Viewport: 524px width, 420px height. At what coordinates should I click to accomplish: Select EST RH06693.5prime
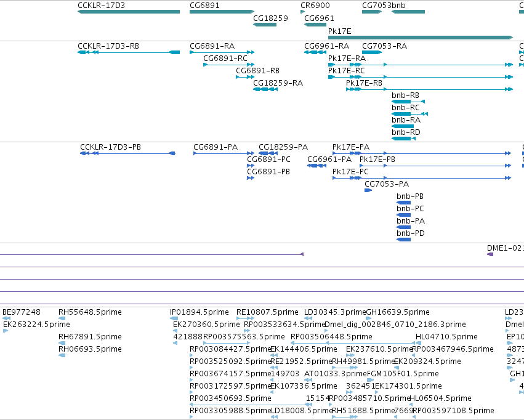point(62,355)
